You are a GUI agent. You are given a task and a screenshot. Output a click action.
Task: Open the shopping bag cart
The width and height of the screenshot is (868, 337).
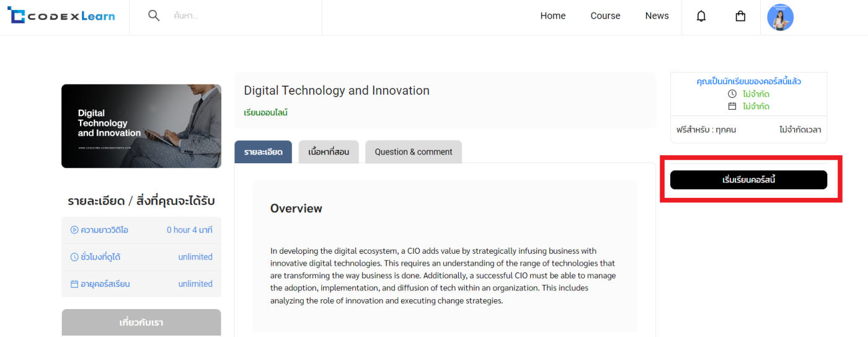[740, 16]
